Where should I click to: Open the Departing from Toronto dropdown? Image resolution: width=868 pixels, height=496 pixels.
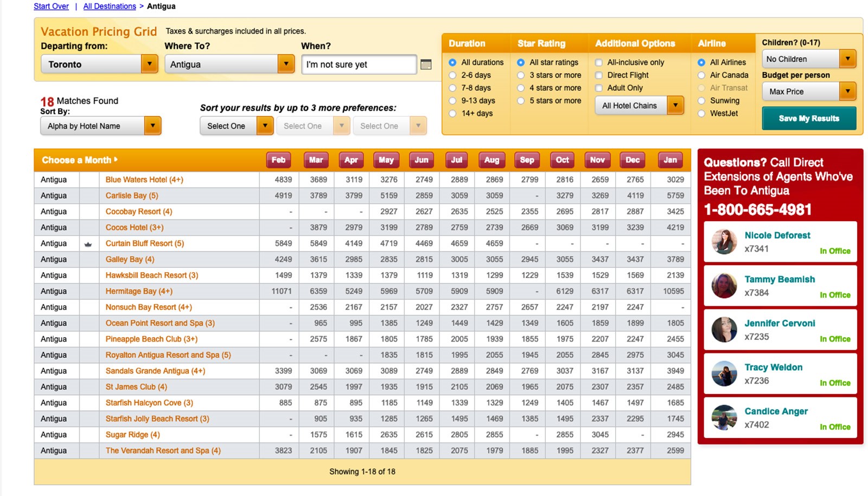click(x=99, y=64)
